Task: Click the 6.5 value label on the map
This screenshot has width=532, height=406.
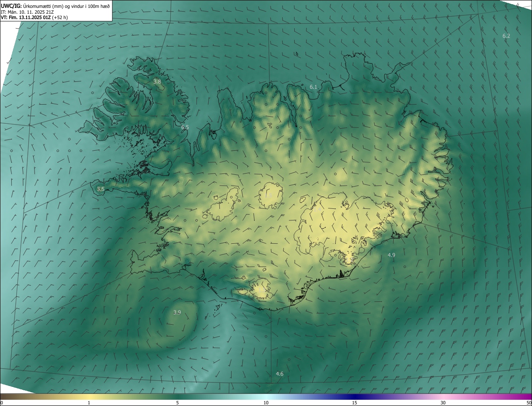Action: 185,127
